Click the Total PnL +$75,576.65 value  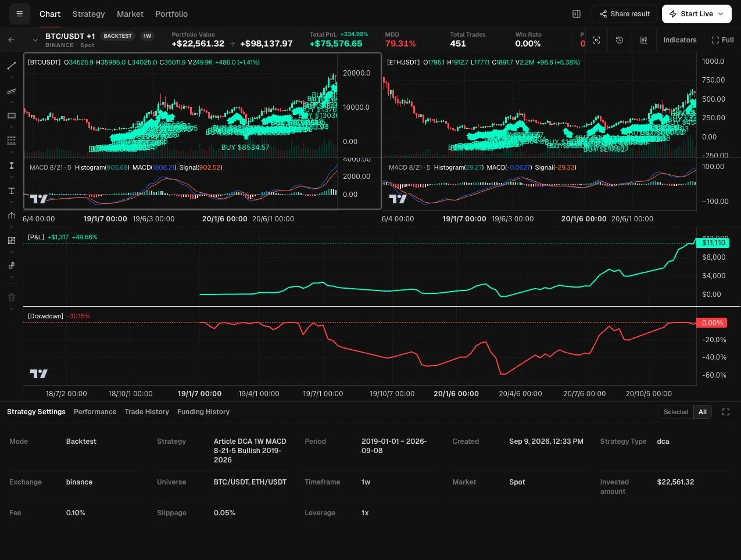[336, 44]
